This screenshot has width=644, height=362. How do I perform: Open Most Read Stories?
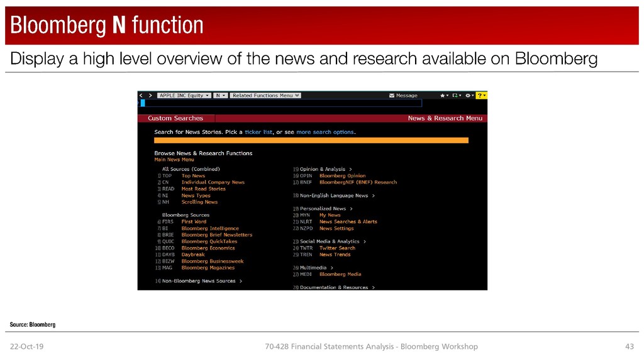coord(203,189)
